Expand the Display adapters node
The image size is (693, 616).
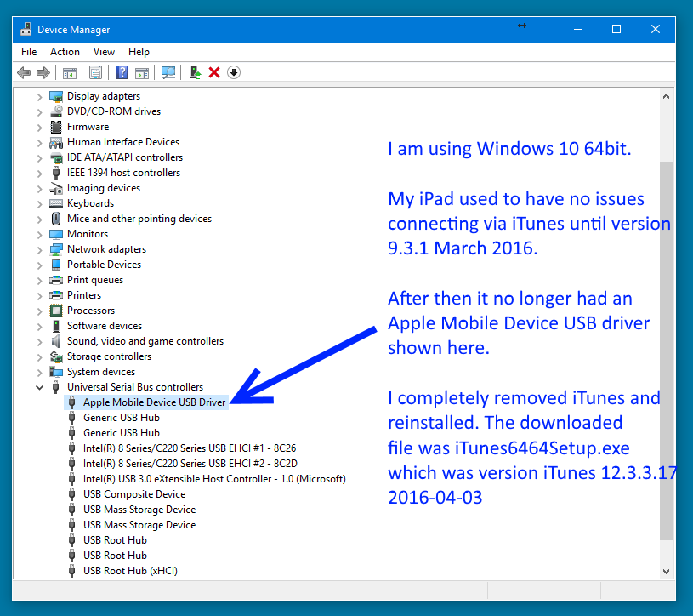point(39,97)
